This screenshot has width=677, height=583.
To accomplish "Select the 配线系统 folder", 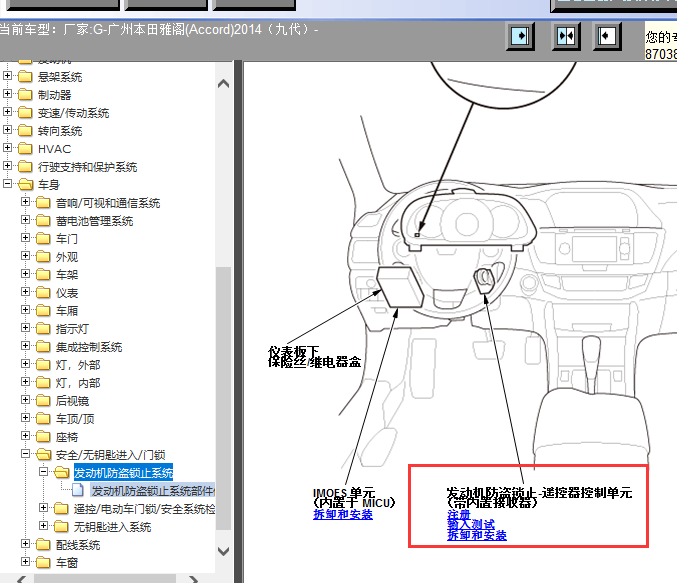I will pos(78,545).
